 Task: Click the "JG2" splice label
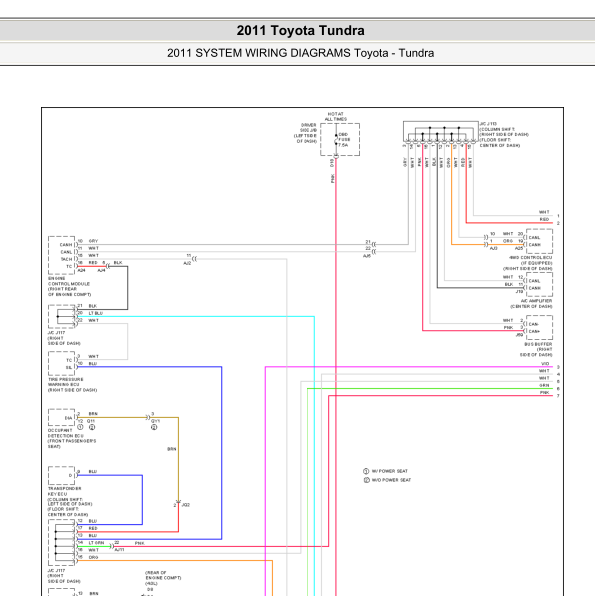tap(186, 505)
